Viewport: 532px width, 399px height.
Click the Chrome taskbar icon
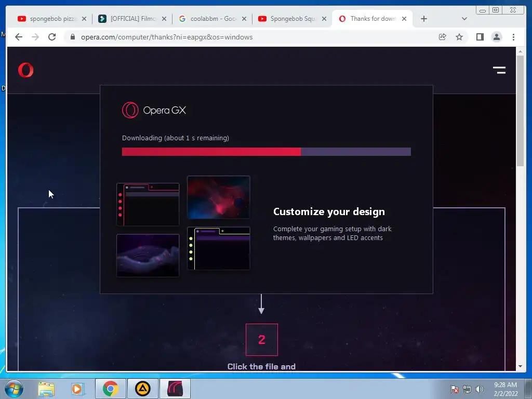111,389
